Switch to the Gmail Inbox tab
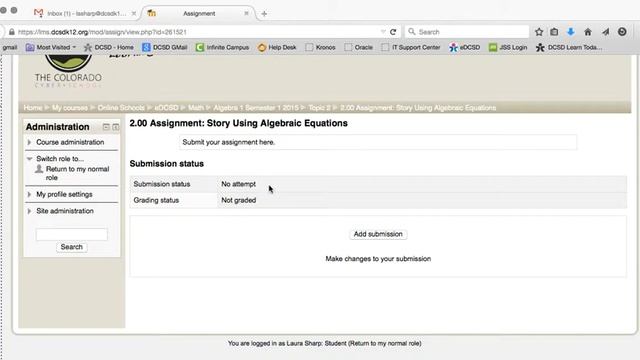The height and width of the screenshot is (360, 640). pos(86,13)
